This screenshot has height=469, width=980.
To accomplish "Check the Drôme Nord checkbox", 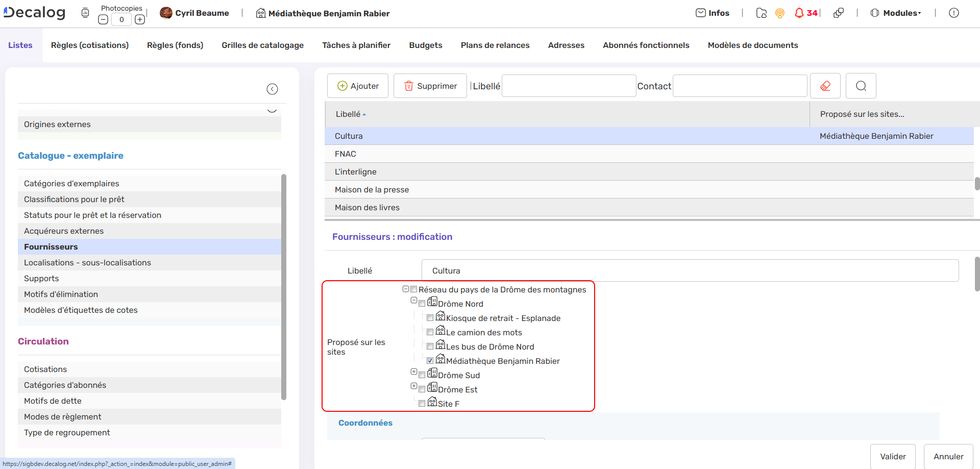I will 422,303.
